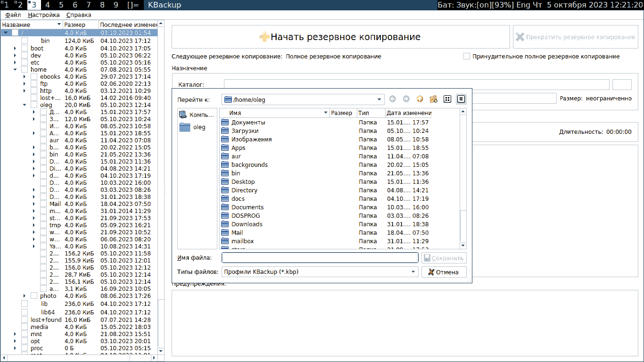
Task: Click the Имя файла input field
Action: click(320, 258)
